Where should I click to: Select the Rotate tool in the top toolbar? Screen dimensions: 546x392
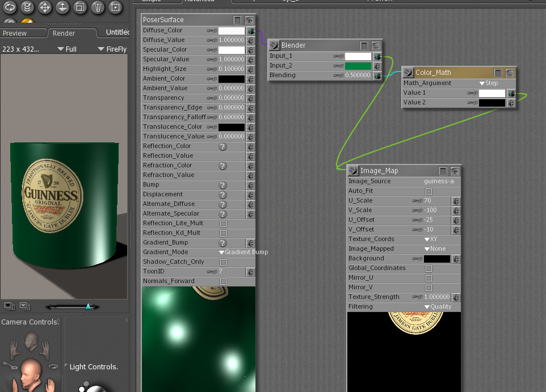tap(9, 7)
